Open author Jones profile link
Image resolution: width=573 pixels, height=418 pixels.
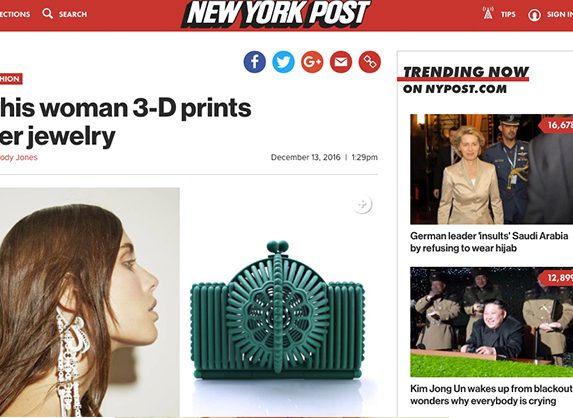[18, 157]
